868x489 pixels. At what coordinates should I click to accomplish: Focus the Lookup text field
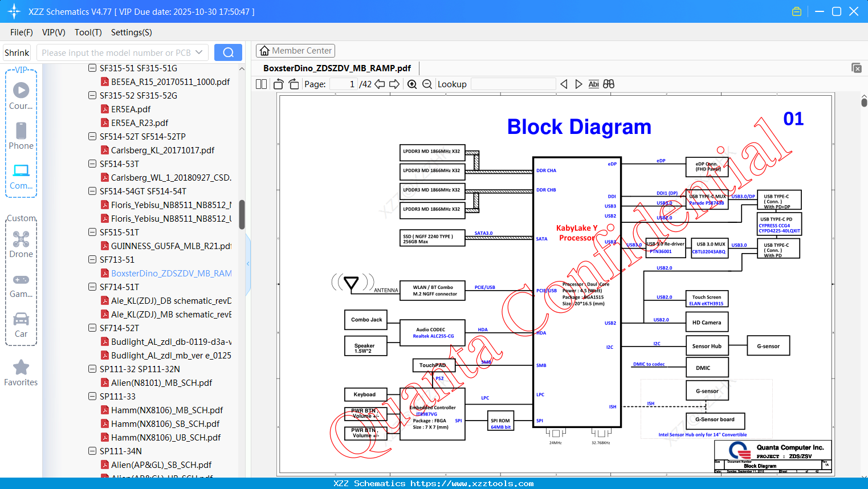click(x=513, y=84)
